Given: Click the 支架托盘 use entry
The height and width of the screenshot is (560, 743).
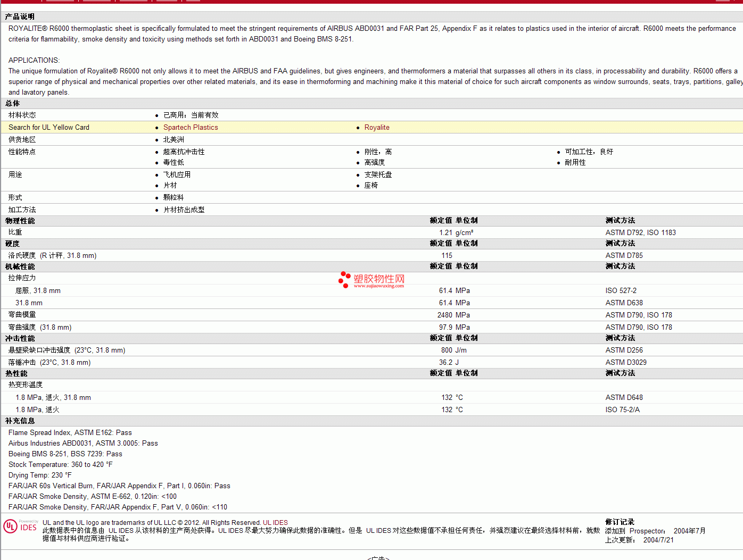Looking at the screenshot, I should coord(378,175).
